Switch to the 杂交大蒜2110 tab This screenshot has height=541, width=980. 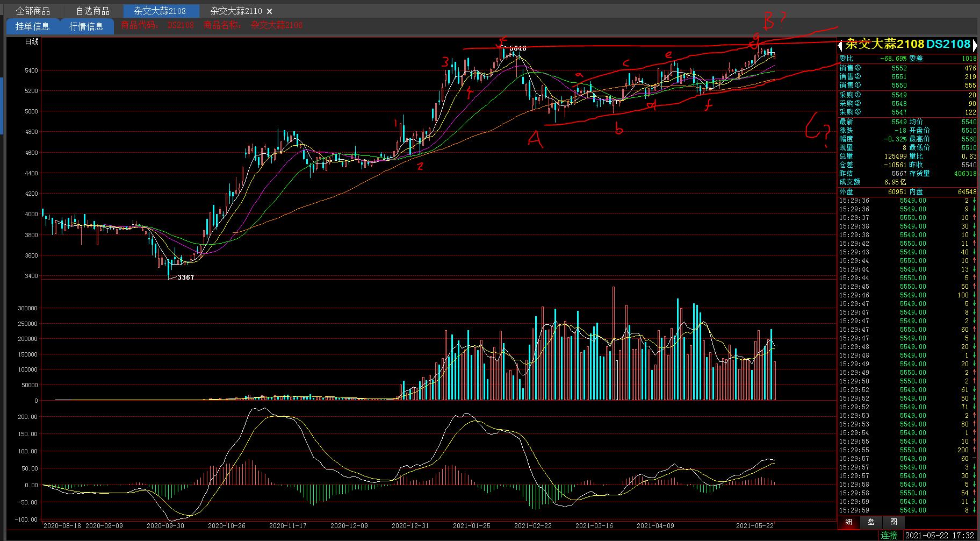[x=236, y=11]
